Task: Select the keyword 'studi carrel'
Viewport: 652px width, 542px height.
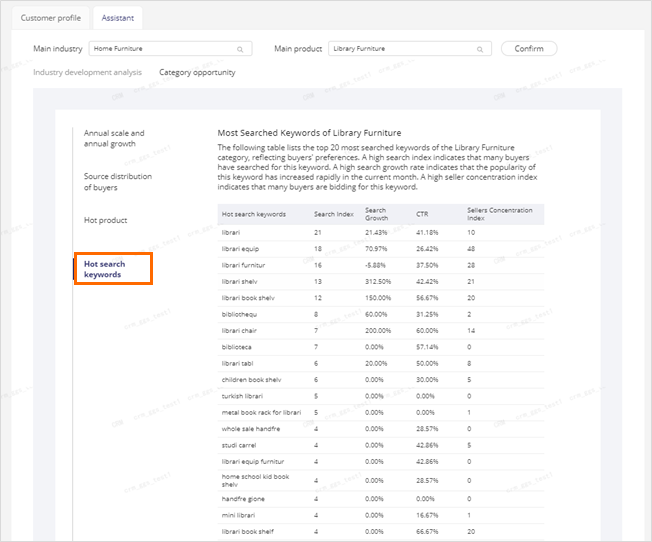Action: click(239, 445)
